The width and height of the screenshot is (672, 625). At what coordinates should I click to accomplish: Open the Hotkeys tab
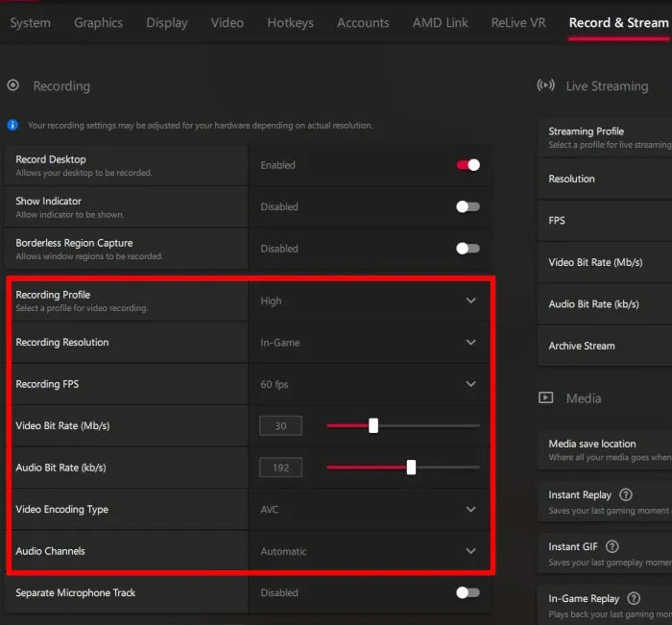[x=290, y=23]
